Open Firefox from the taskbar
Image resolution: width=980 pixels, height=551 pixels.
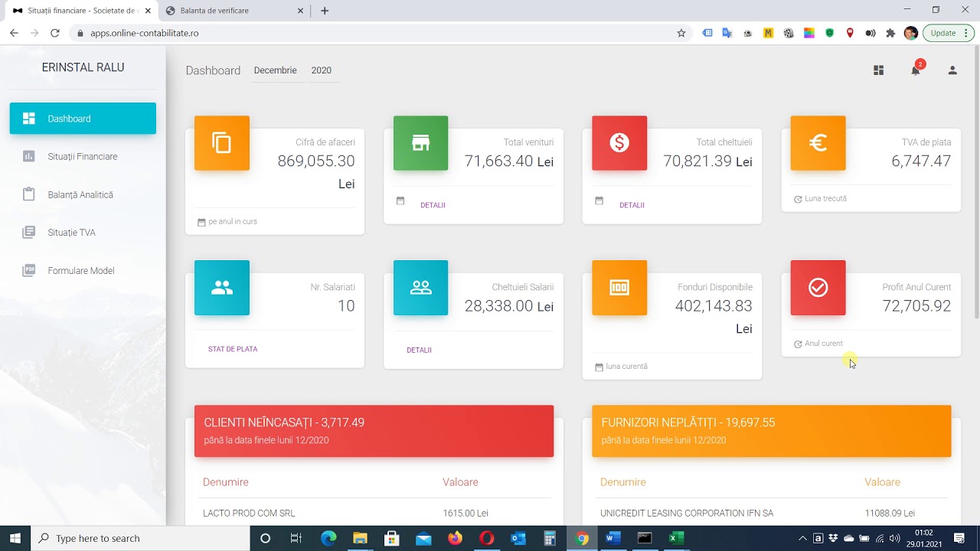click(455, 538)
